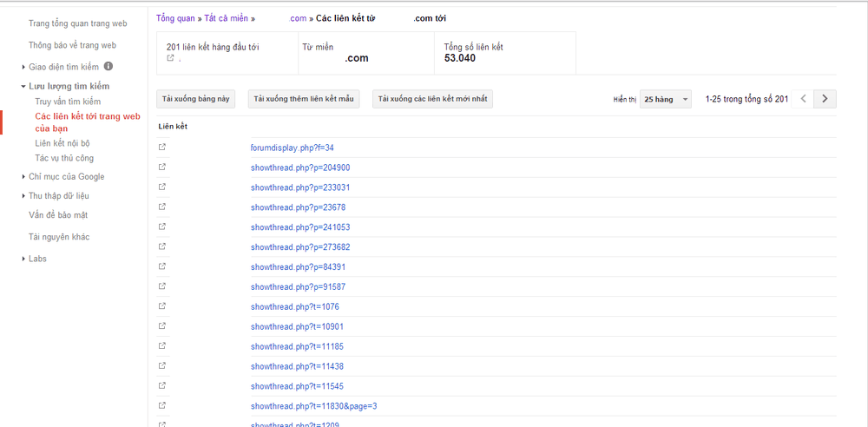Click help info icon next to Giao diện tìm kiếm
The width and height of the screenshot is (868, 427).
pos(108,66)
